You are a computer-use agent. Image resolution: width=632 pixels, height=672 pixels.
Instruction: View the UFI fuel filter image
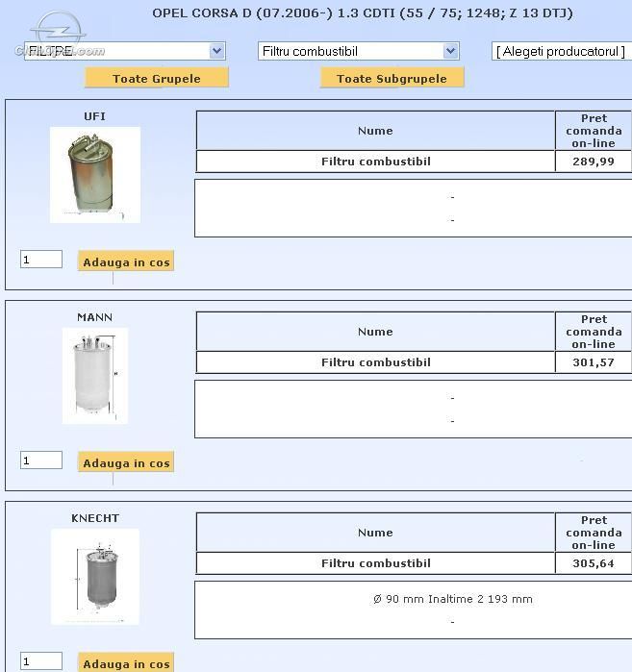pyautogui.click(x=95, y=175)
